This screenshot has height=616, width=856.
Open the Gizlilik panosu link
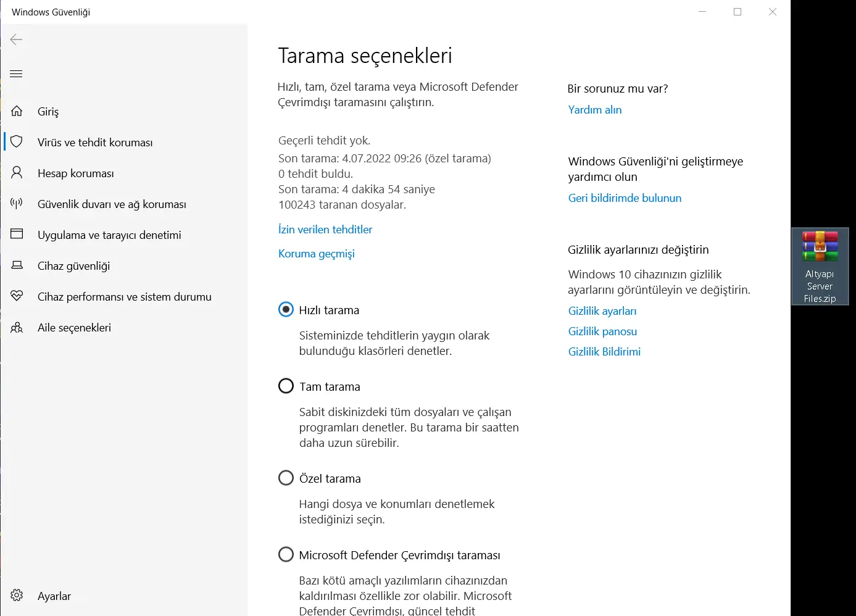click(x=602, y=331)
